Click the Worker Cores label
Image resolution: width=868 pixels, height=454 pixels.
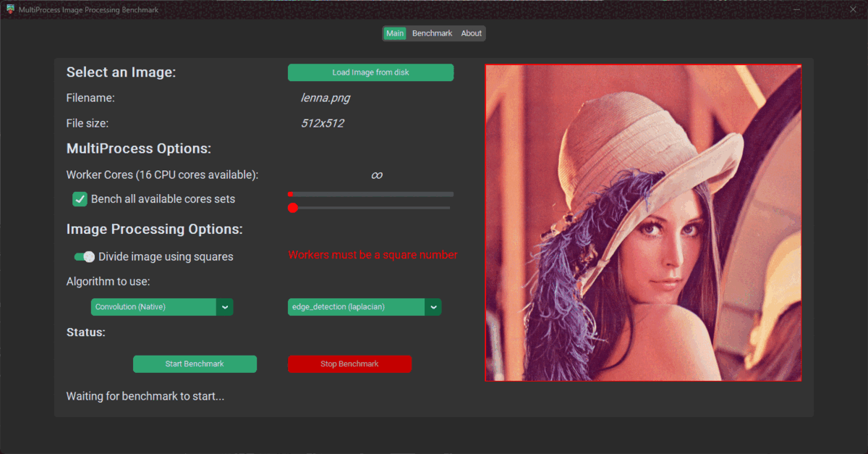tap(162, 175)
